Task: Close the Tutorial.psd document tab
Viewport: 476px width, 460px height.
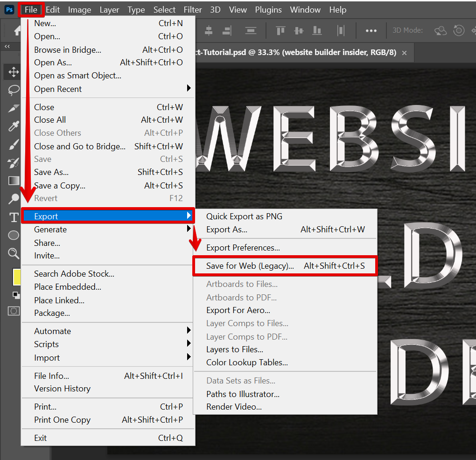Action: click(404, 53)
